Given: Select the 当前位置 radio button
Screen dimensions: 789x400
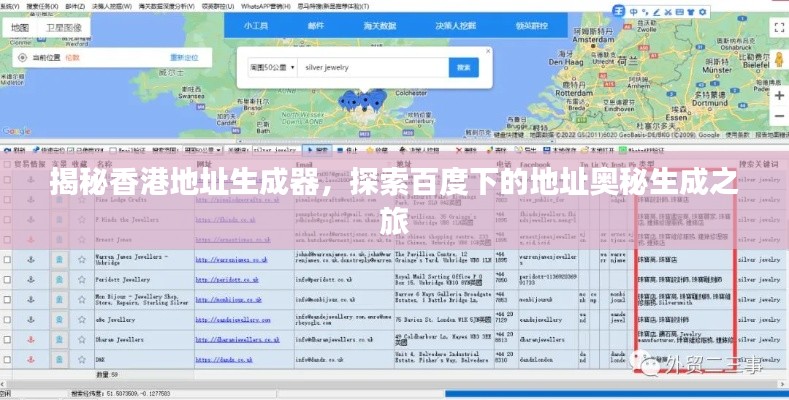Looking at the screenshot, I should pyautogui.click(x=22, y=58).
